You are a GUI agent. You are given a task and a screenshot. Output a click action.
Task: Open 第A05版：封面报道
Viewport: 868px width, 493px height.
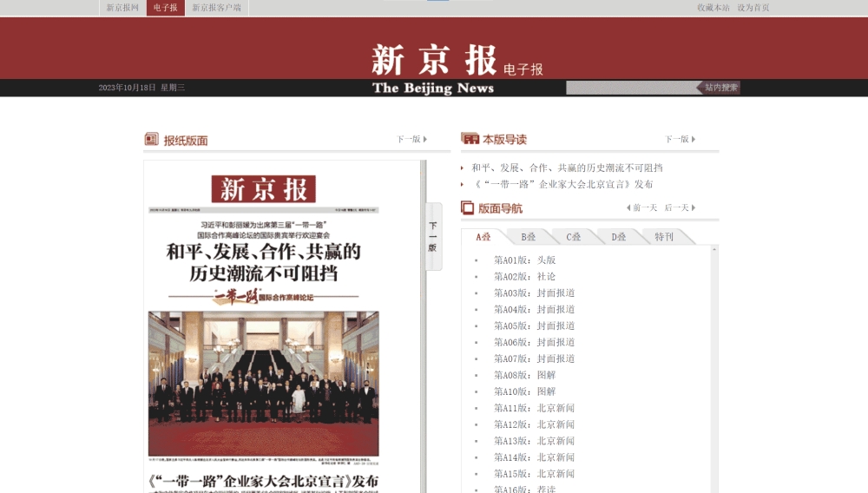click(534, 325)
